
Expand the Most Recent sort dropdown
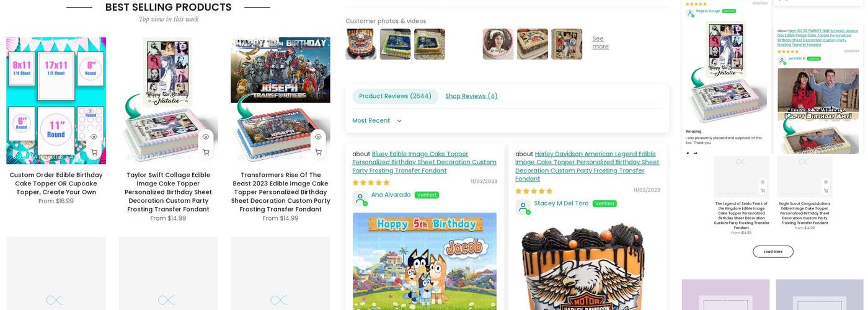pyautogui.click(x=377, y=121)
